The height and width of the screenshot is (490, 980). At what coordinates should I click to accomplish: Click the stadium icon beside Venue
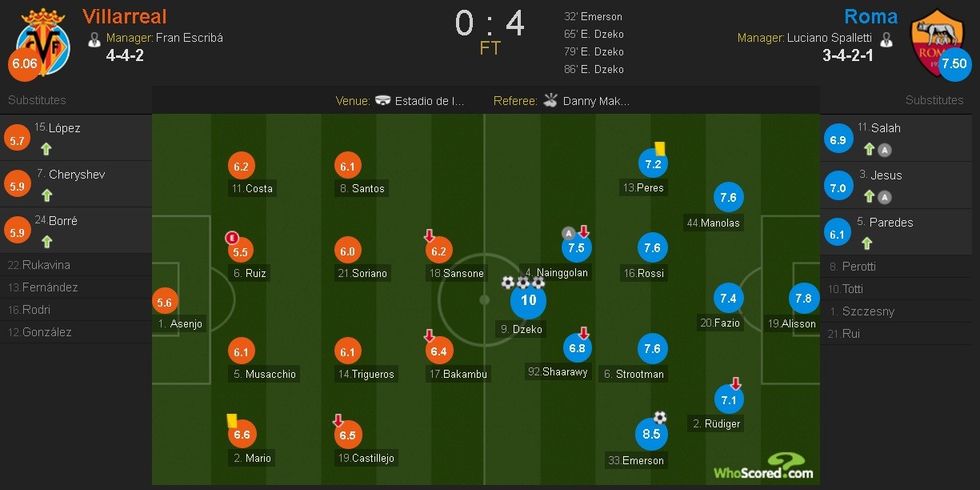click(383, 101)
